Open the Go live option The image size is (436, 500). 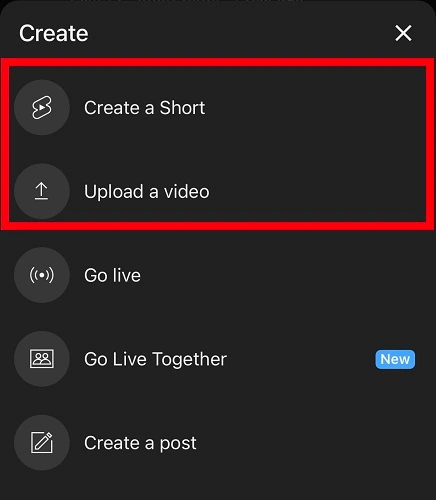point(218,275)
